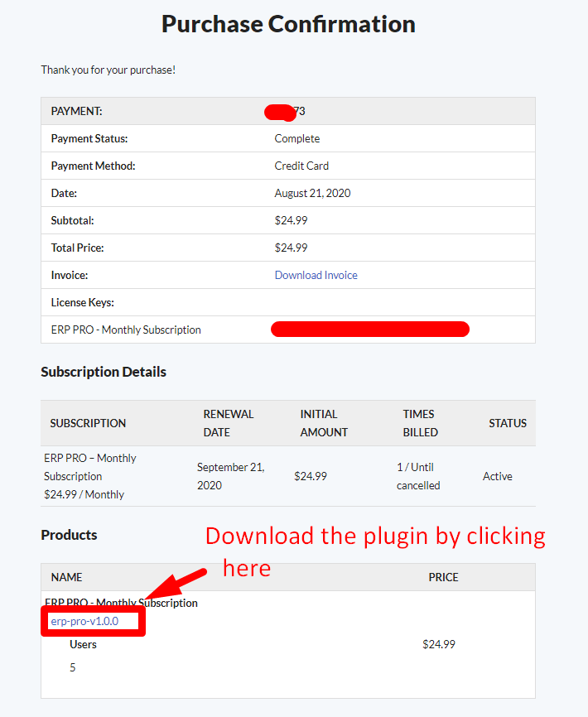This screenshot has width=588, height=717.
Task: Download the erp-pro-v1.0.0 plugin file
Action: [84, 621]
